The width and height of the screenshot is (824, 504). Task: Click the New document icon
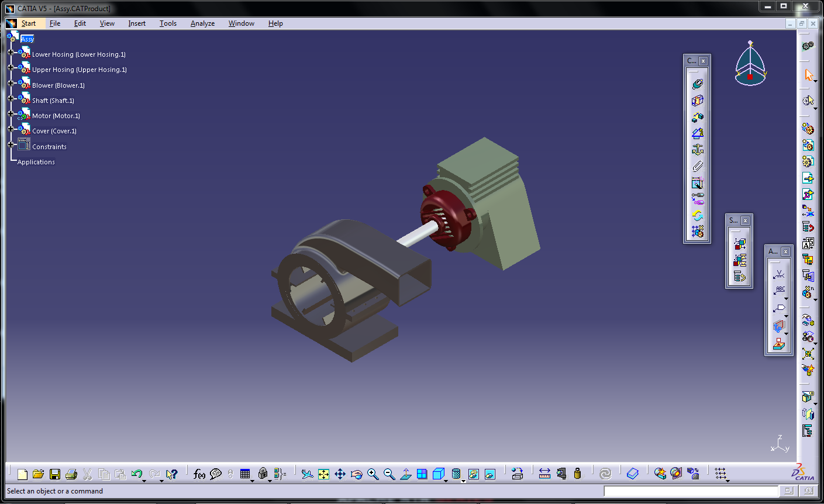[x=22, y=474]
